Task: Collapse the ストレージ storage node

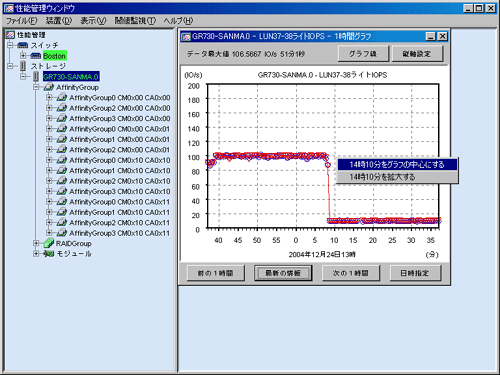Action: (10, 66)
